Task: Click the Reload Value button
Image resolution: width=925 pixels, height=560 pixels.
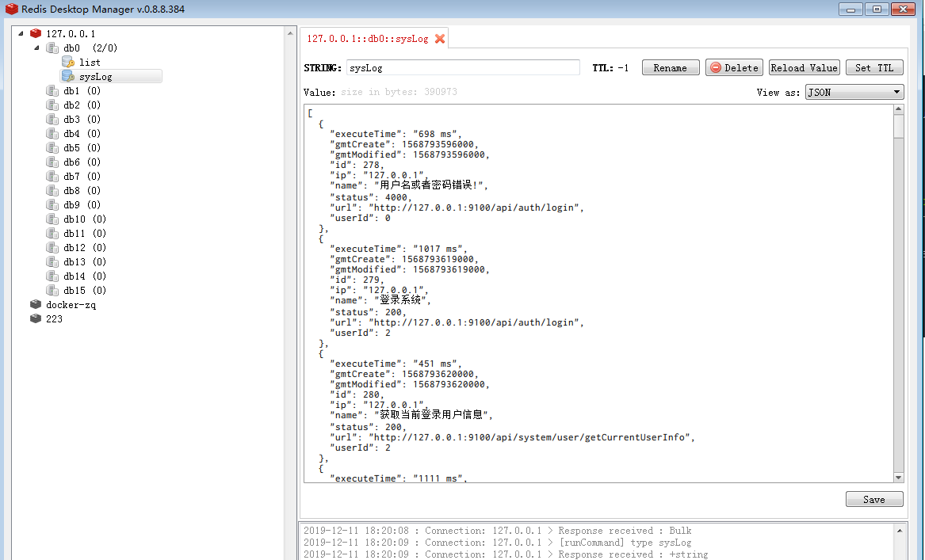Action: click(x=804, y=68)
